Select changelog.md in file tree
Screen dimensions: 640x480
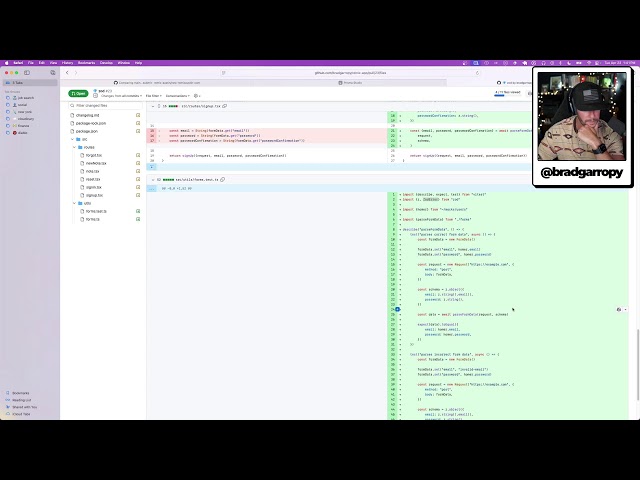click(x=88, y=115)
